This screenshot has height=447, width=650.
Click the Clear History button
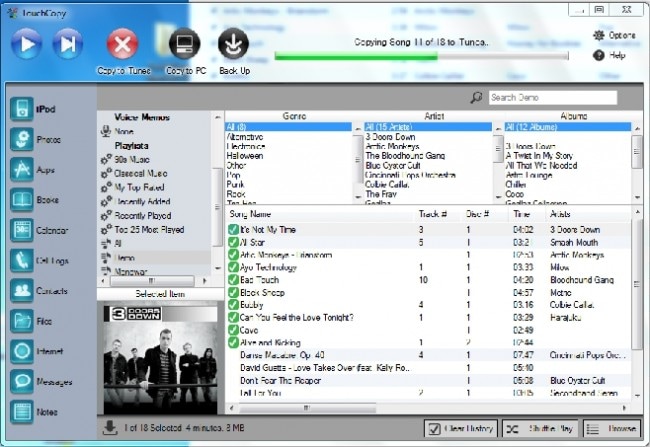coord(461,429)
